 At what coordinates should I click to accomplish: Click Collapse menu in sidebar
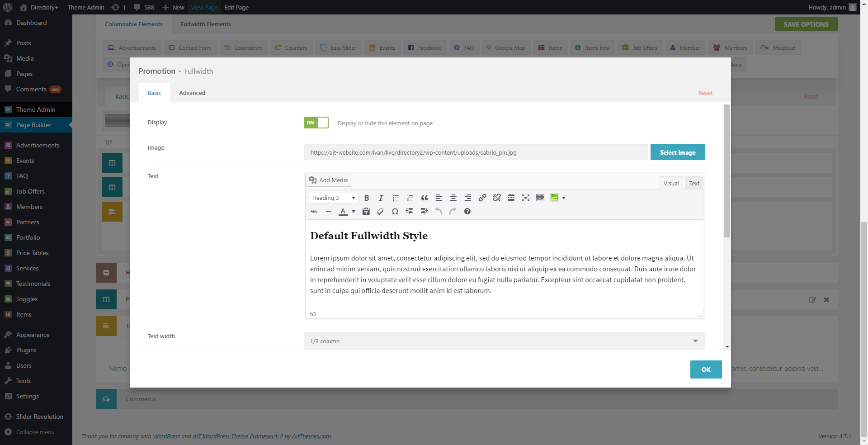point(35,432)
